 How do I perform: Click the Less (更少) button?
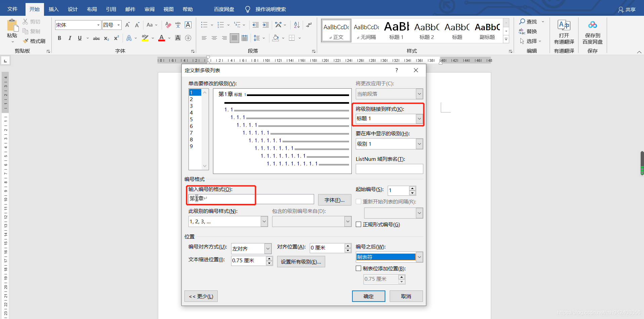point(201,296)
